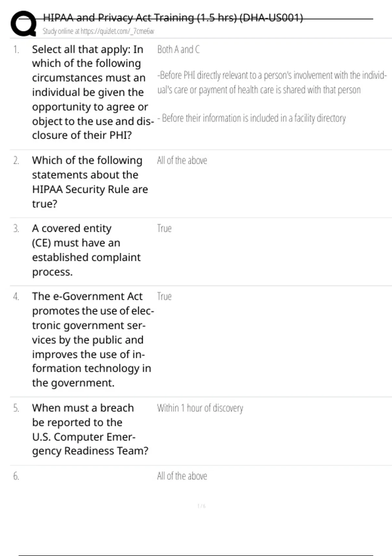The height and width of the screenshot is (556, 392).
Task: Click the number 6 list marker
Action: 16,476
